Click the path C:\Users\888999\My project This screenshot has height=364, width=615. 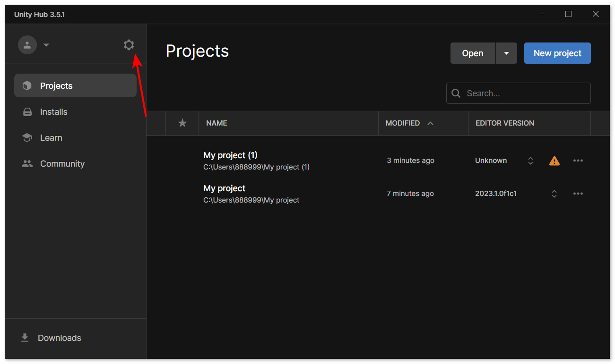click(x=251, y=200)
